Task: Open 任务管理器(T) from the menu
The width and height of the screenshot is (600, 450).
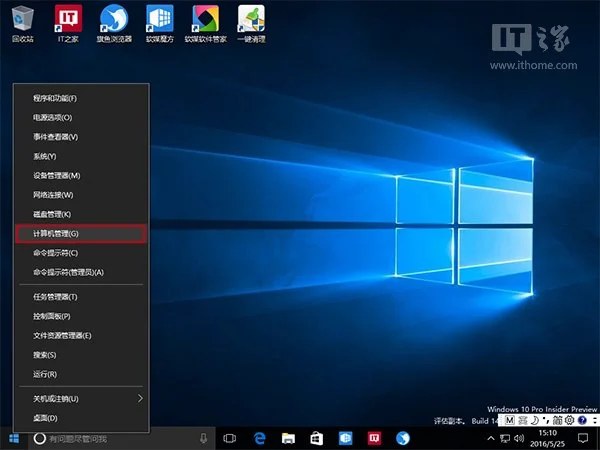Action: (81, 297)
